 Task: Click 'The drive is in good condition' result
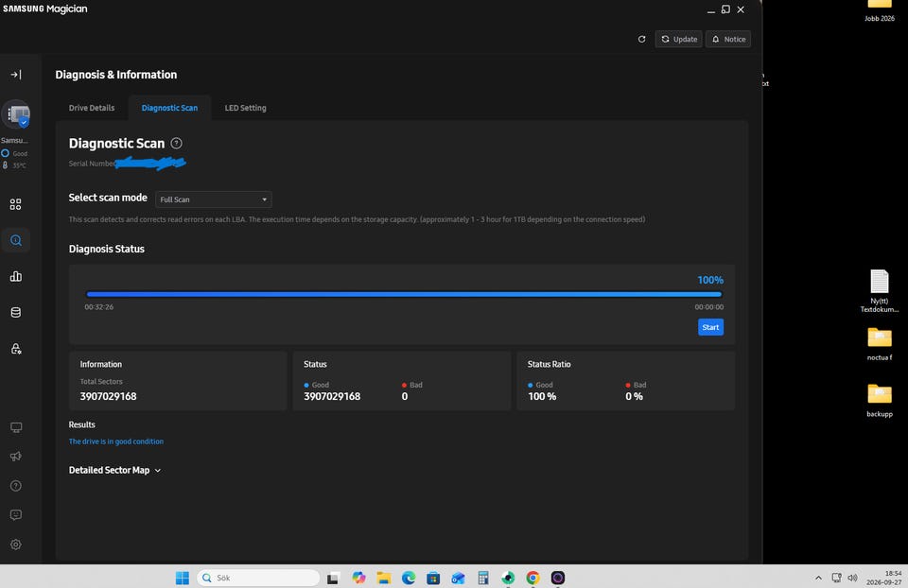pyautogui.click(x=115, y=441)
